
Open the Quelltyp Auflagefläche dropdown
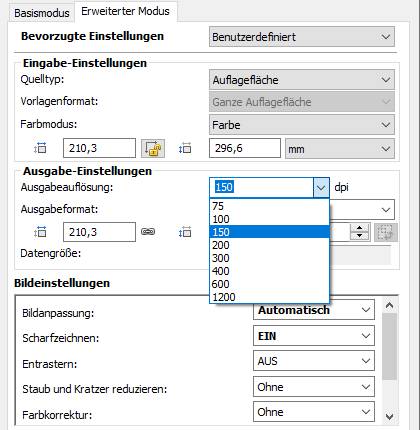(x=302, y=80)
